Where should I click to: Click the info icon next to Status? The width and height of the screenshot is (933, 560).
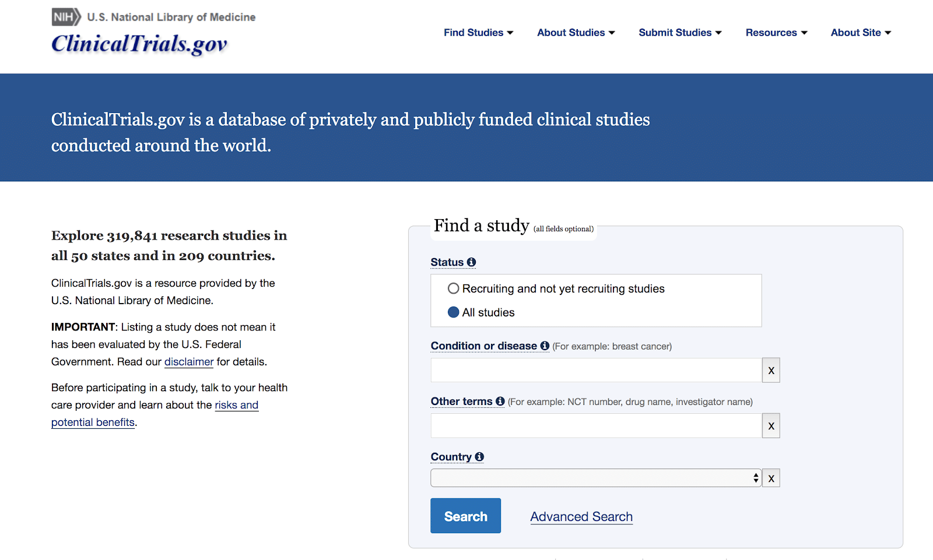coord(471,262)
